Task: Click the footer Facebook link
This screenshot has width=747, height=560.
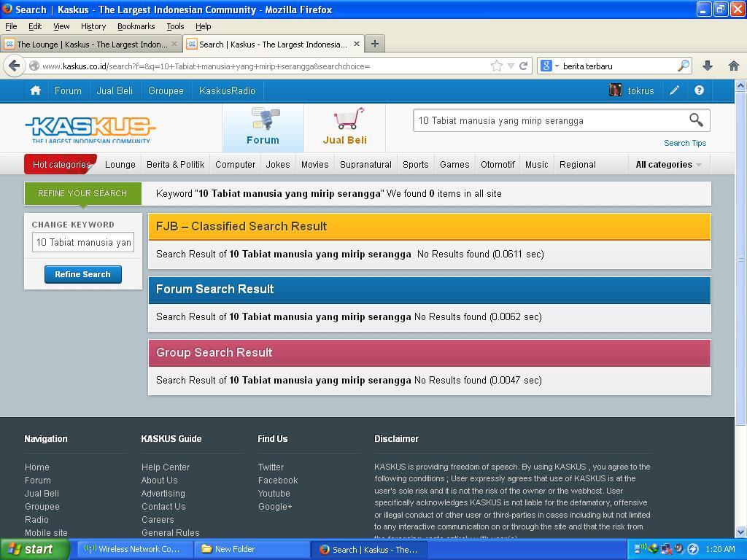Action: click(x=278, y=480)
